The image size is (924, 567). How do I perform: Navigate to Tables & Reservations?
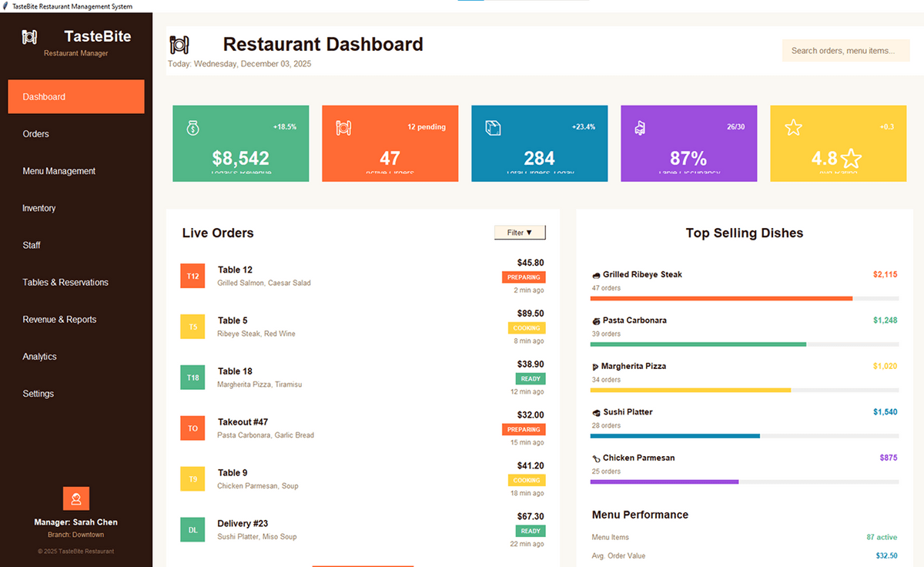(x=65, y=283)
